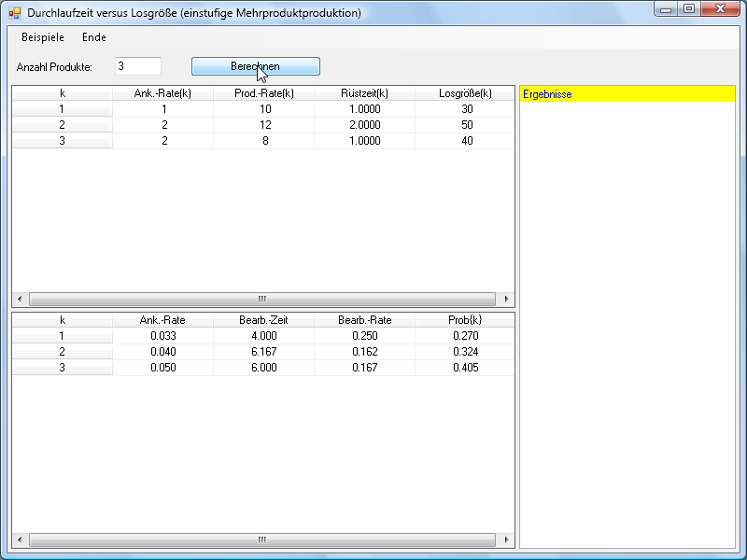
Task: Open the Beispiele menu
Action: coord(43,37)
